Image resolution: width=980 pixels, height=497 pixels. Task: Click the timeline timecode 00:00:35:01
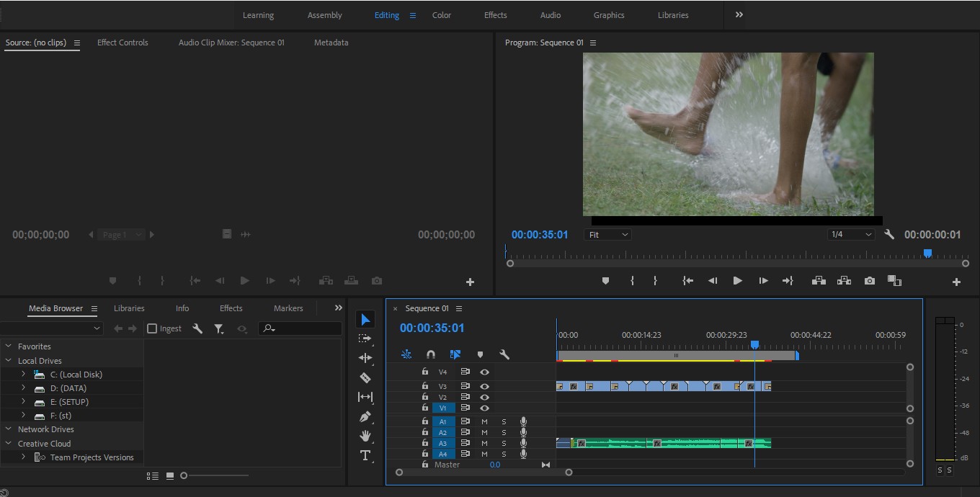click(x=432, y=328)
